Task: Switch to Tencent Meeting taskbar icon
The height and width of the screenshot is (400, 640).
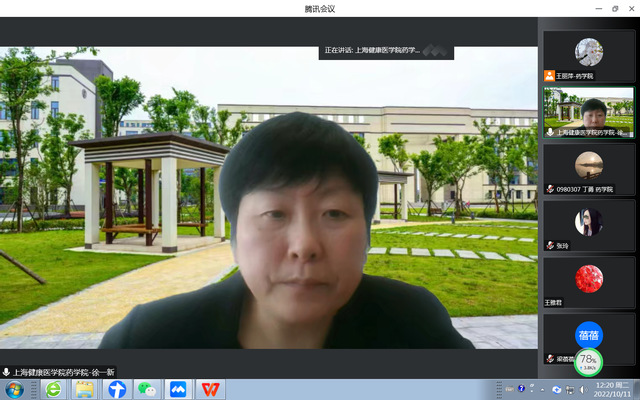Action: 178,389
